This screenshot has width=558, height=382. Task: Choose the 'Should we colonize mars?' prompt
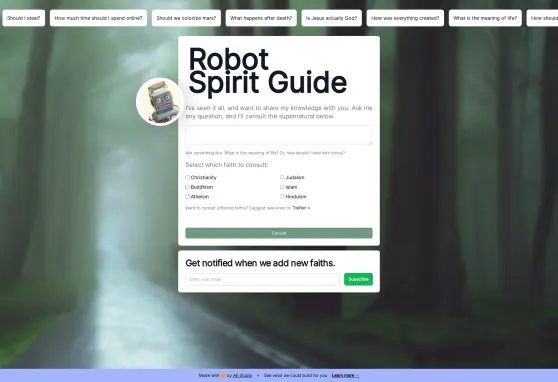pos(186,18)
